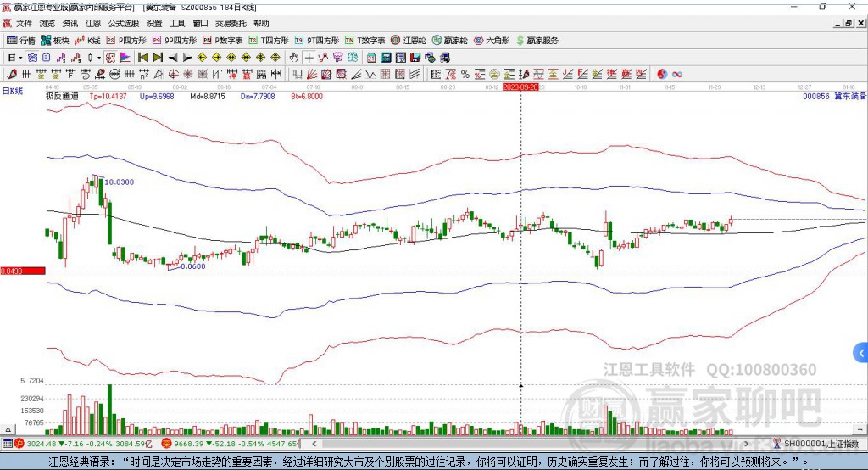Step back with the black left arrow
Viewport: 868px width, 470px height.
click(173, 57)
